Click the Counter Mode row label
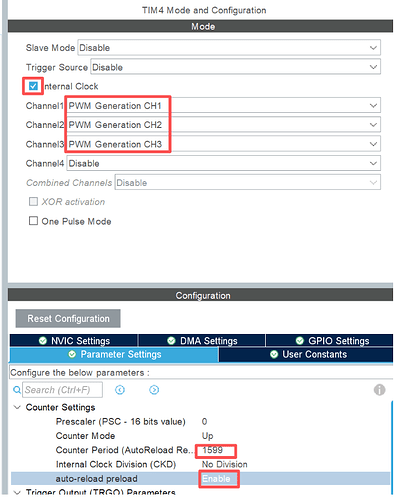 click(85, 436)
